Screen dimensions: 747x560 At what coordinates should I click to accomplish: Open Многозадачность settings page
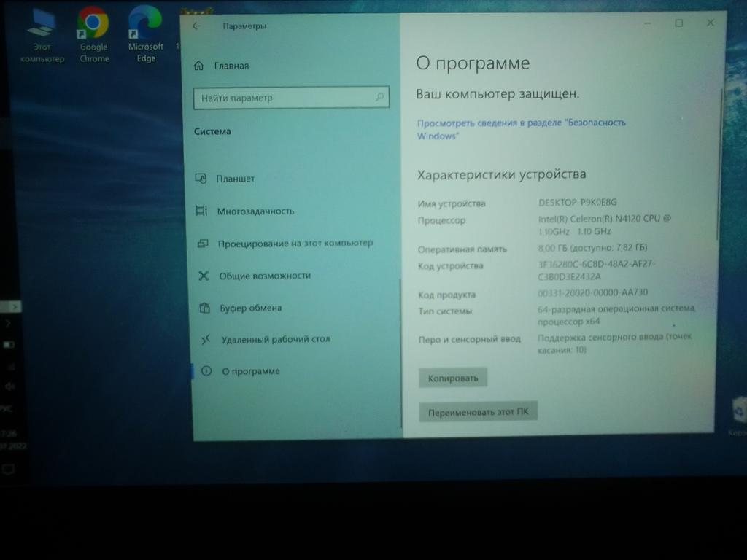tap(255, 211)
